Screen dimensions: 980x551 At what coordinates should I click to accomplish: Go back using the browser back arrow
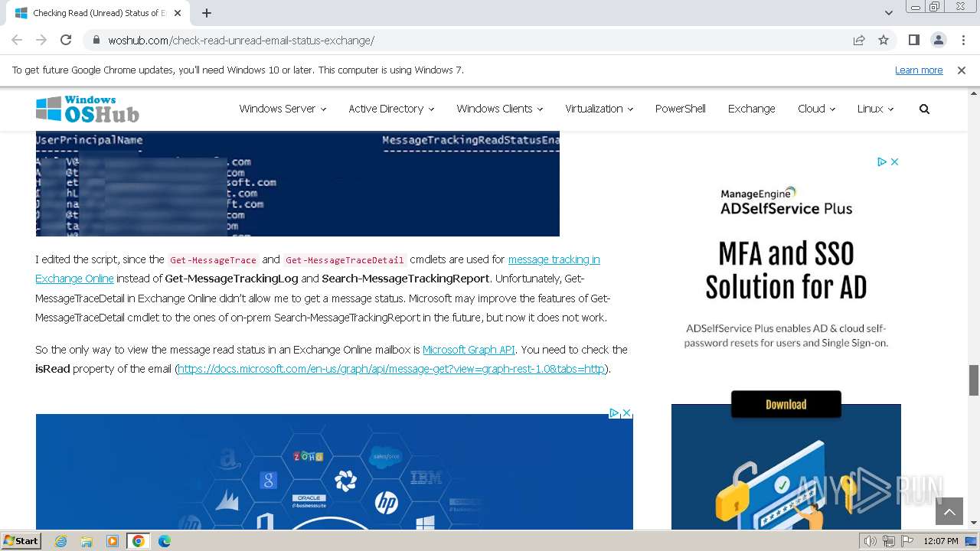tap(17, 41)
